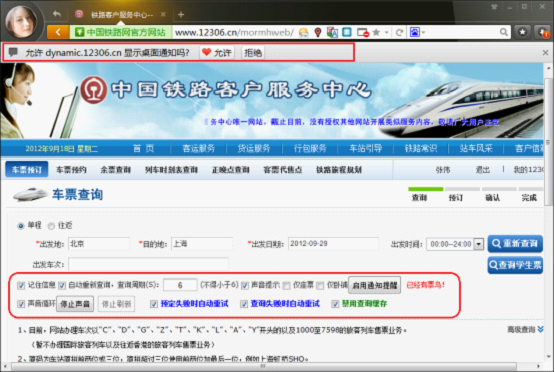The height and width of the screenshot is (372, 555).
Task: Open the 正晚点查询 tab
Action: [230, 170]
